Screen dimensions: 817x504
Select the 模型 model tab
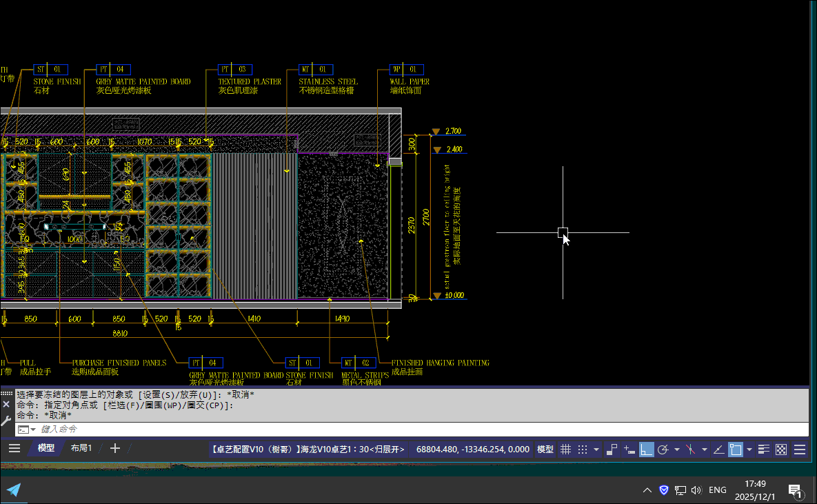(x=46, y=448)
